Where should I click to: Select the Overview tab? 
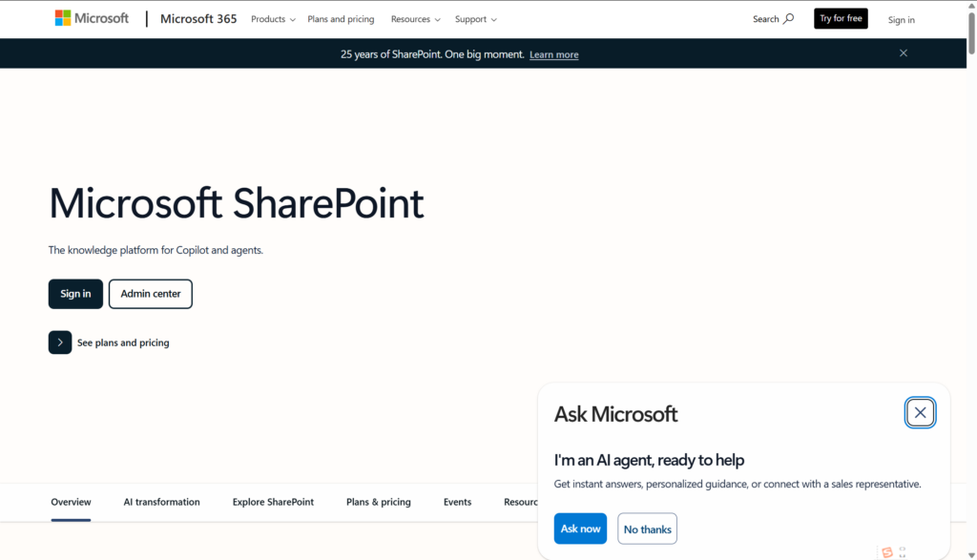pos(71,502)
